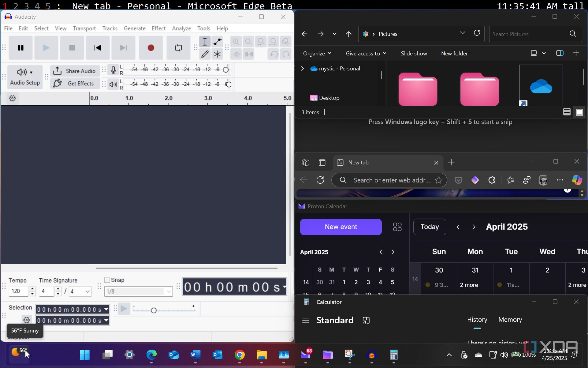This screenshot has width=588, height=368.
Task: Open the Effect menu
Action: [158, 28]
